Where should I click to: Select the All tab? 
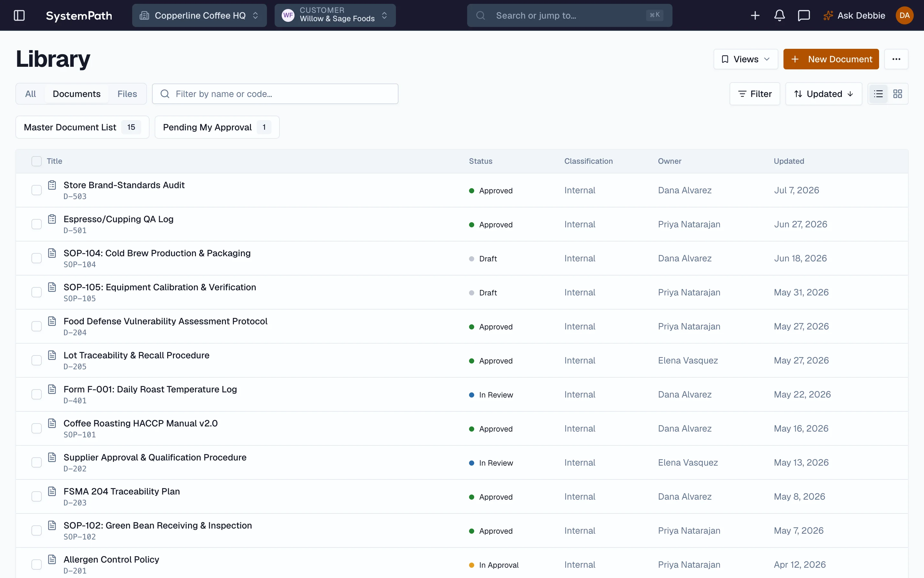point(30,94)
